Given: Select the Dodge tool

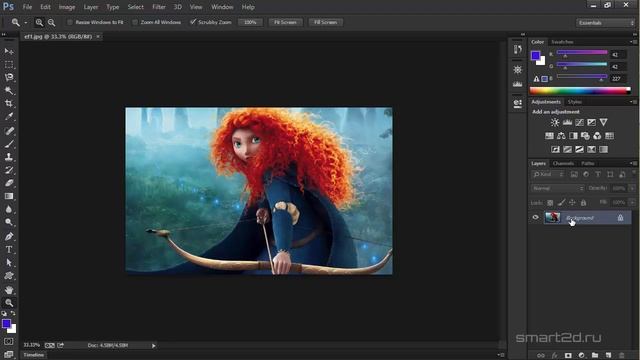Looking at the screenshot, I should tap(9, 222).
